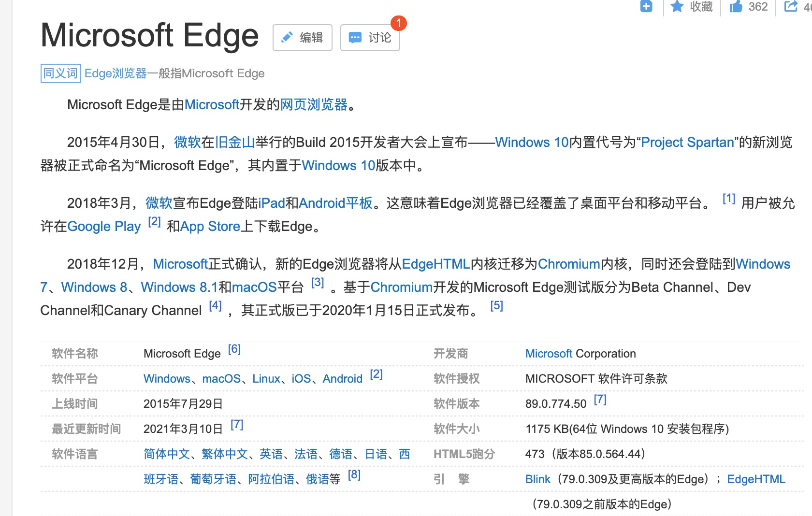The height and width of the screenshot is (516, 812).
Task: Click the 2015年7月29日 launch date value
Action: pyautogui.click(x=183, y=404)
